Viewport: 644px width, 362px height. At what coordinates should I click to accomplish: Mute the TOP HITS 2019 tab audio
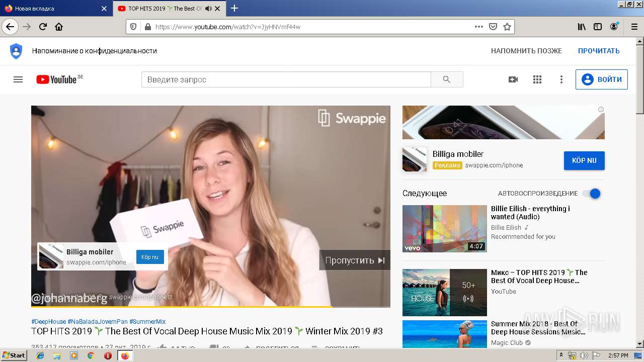click(208, 9)
